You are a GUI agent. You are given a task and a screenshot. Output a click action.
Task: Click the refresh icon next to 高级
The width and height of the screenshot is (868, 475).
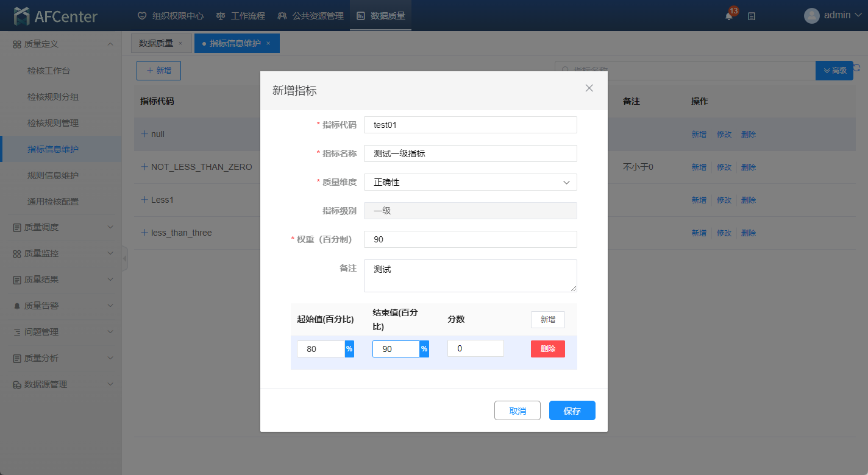click(857, 68)
